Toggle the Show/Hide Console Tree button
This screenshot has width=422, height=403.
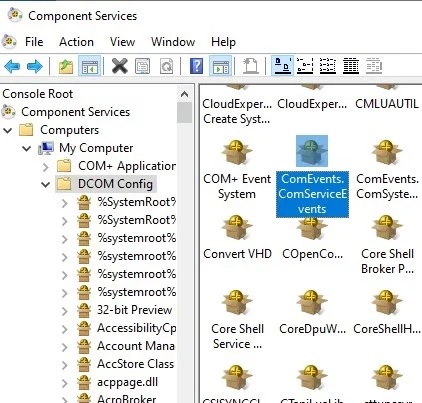[x=90, y=66]
